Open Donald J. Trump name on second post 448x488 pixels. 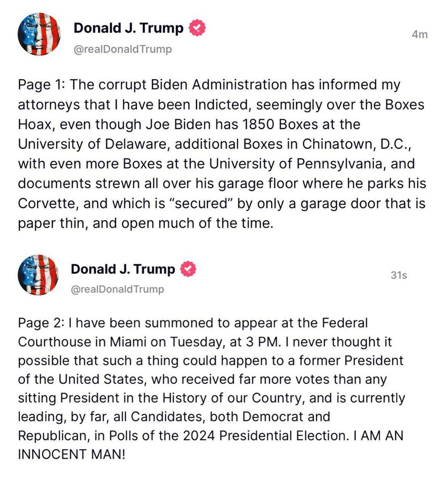pyautogui.click(x=123, y=269)
